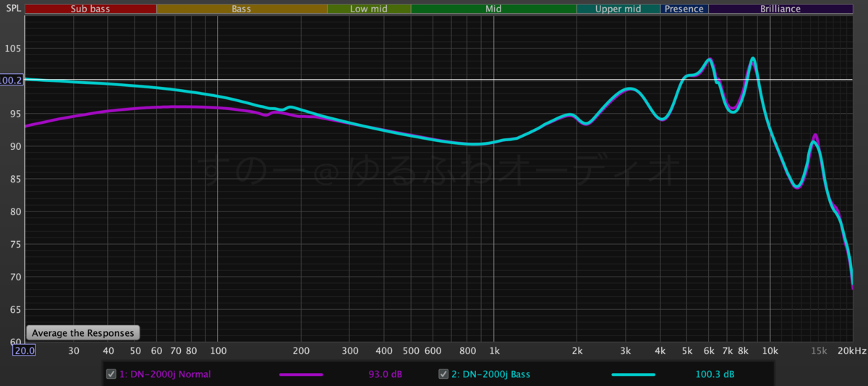Click the 1k frequency axis tick label

tap(493, 351)
